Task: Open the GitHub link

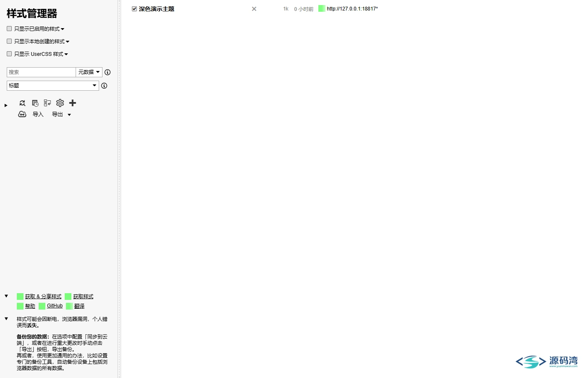Action: [x=55, y=306]
